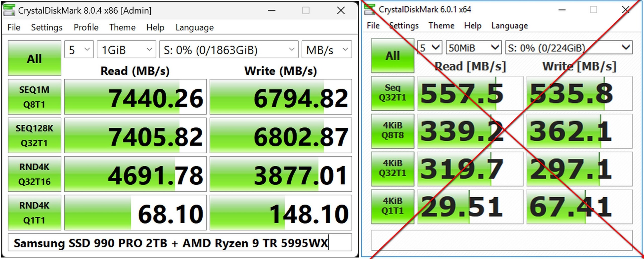Expand 50MiB test size dropdown

point(474,48)
